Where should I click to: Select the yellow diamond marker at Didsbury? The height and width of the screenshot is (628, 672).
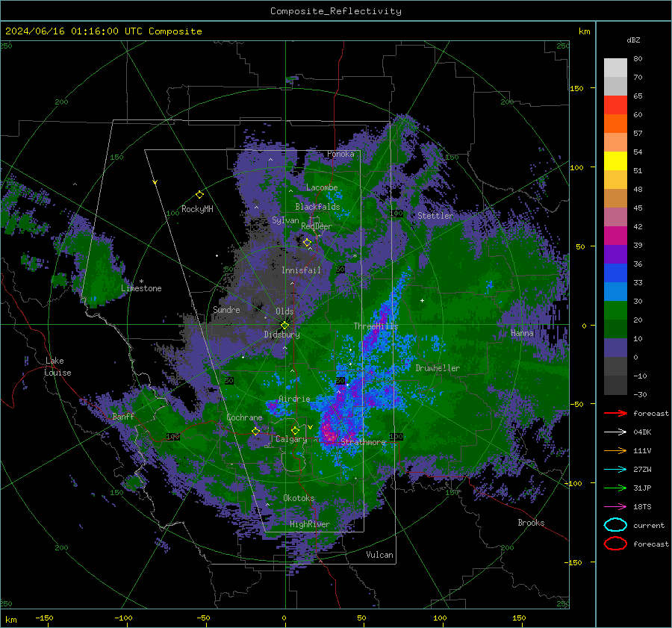284,326
